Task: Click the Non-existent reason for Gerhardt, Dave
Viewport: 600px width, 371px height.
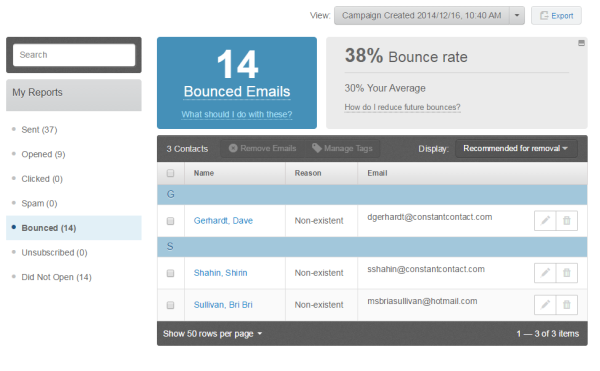Action: (x=319, y=221)
